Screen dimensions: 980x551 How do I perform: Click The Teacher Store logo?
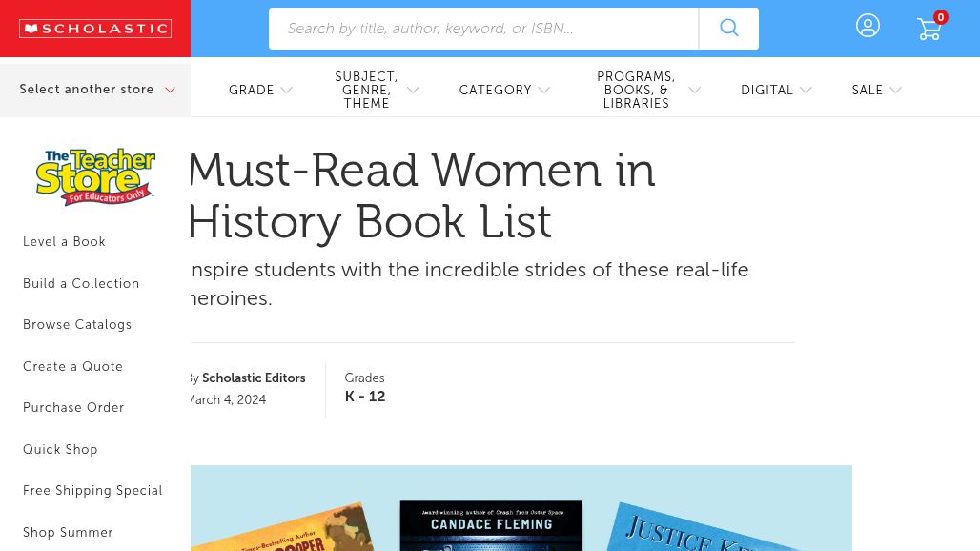click(95, 176)
